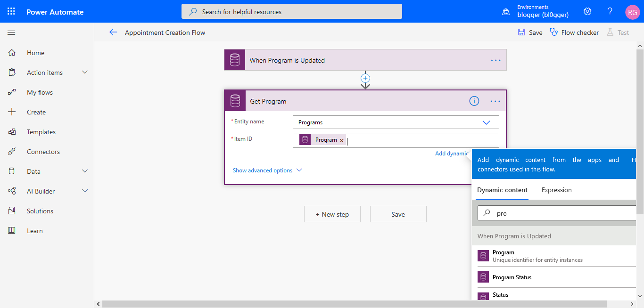This screenshot has width=644, height=308.
Task: Remove the Program token with its x
Action: coord(342,140)
